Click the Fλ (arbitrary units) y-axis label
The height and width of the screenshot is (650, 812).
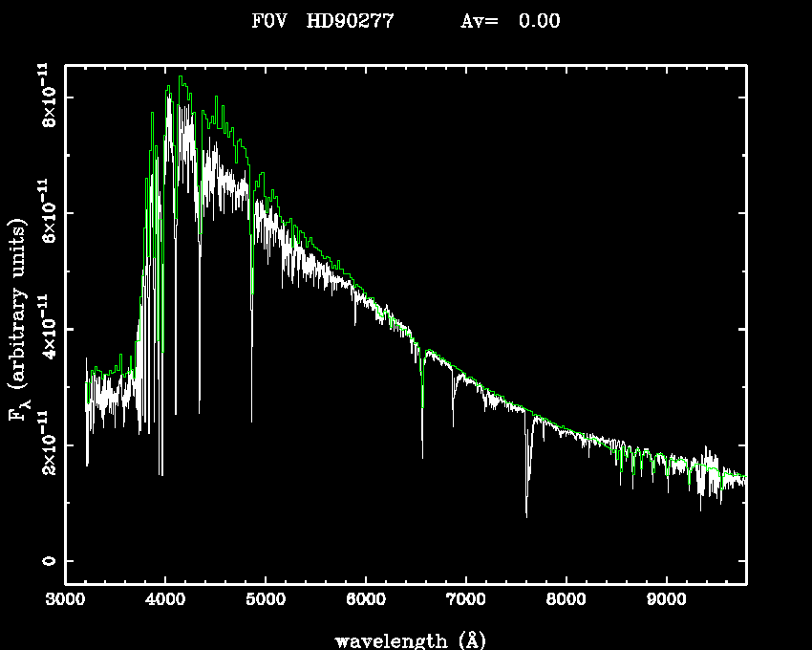(17, 320)
